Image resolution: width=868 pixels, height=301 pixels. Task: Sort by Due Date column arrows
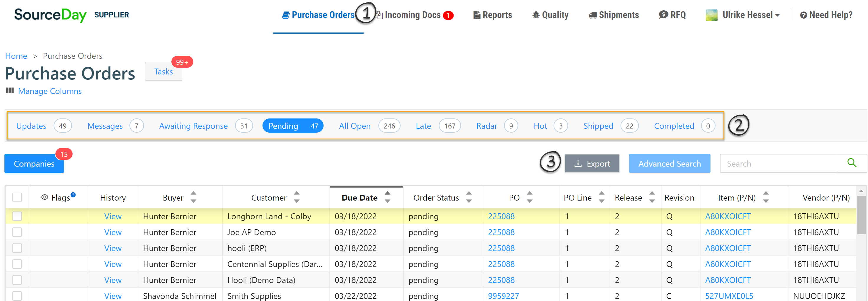(388, 197)
